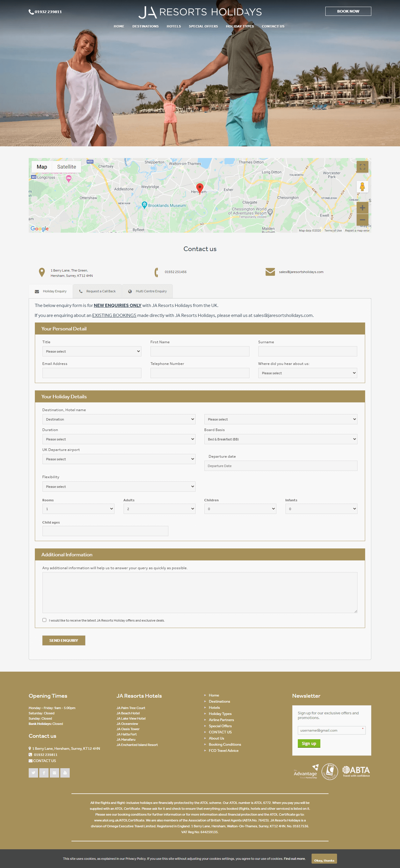Click the Brooklands Museum map pin

(x=144, y=205)
